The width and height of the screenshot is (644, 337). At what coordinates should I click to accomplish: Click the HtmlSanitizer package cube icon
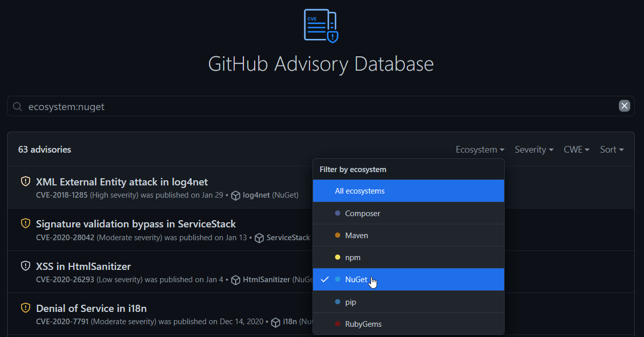click(x=236, y=280)
